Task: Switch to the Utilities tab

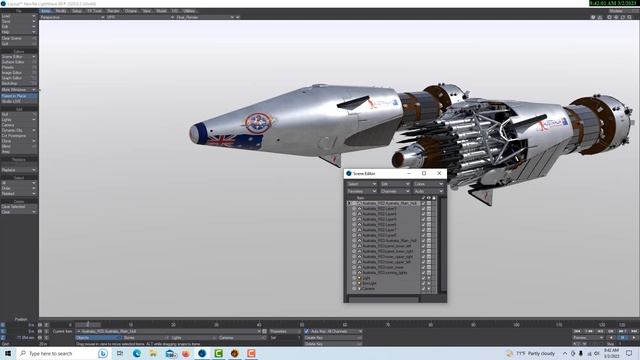Action: pyautogui.click(x=189, y=11)
